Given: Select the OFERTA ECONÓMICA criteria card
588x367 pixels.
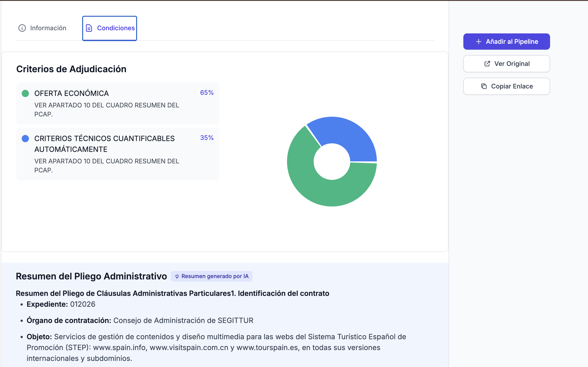Looking at the screenshot, I should tap(118, 103).
